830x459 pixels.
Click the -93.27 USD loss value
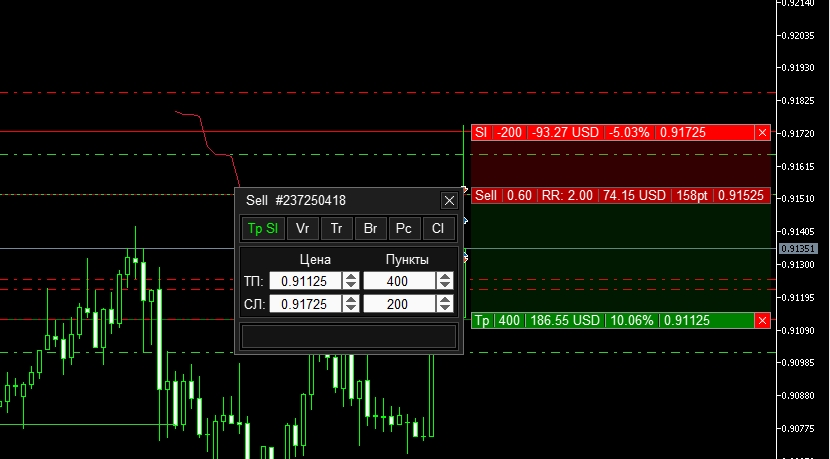565,133
